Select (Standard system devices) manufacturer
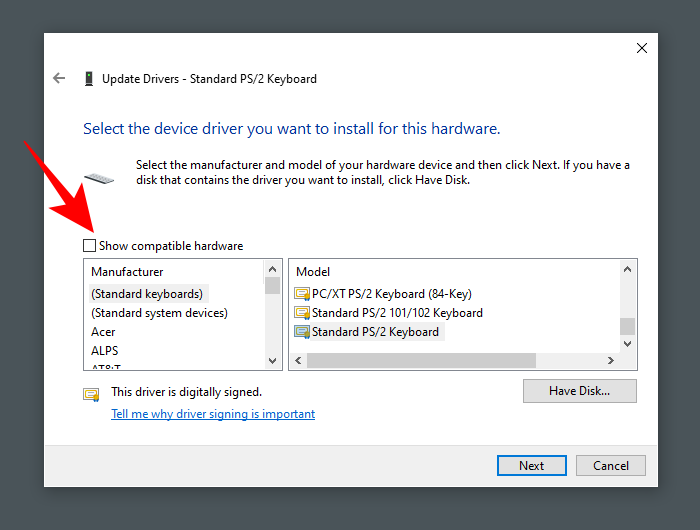Viewport: 700px width, 530px height. pos(159,313)
